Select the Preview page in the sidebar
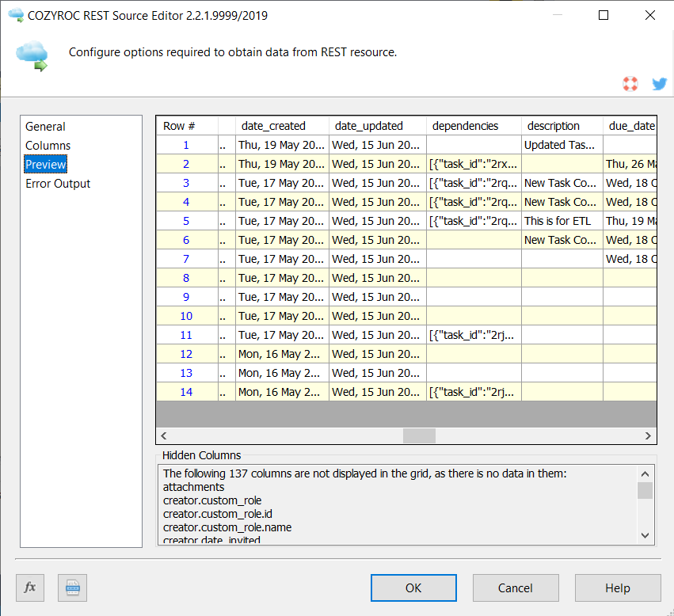Image resolution: width=674 pixels, height=616 pixels. point(45,164)
